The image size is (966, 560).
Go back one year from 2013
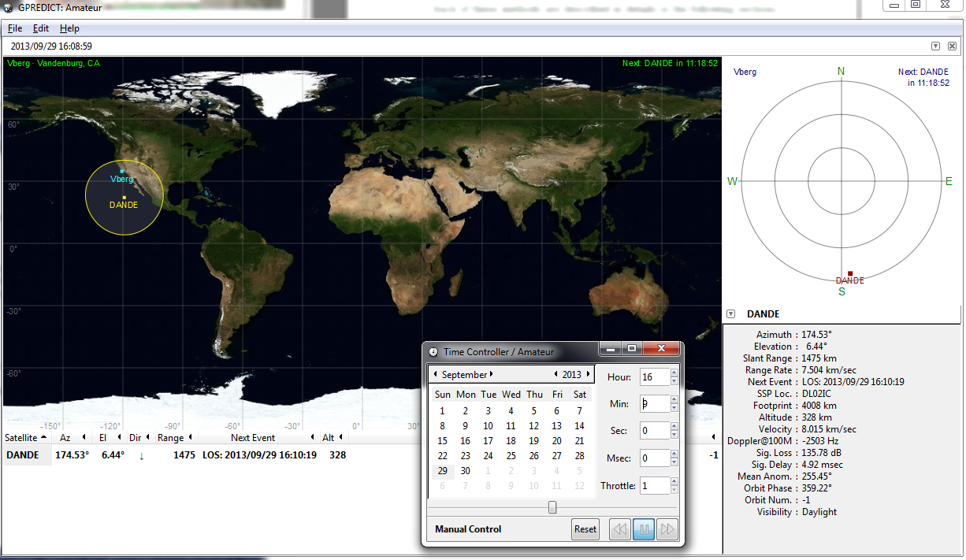(556, 374)
